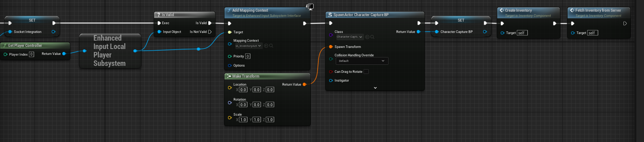This screenshot has width=644, height=142.
Task: Click use-selected-asset arrow beside Class dropdown
Action: click(x=367, y=37)
